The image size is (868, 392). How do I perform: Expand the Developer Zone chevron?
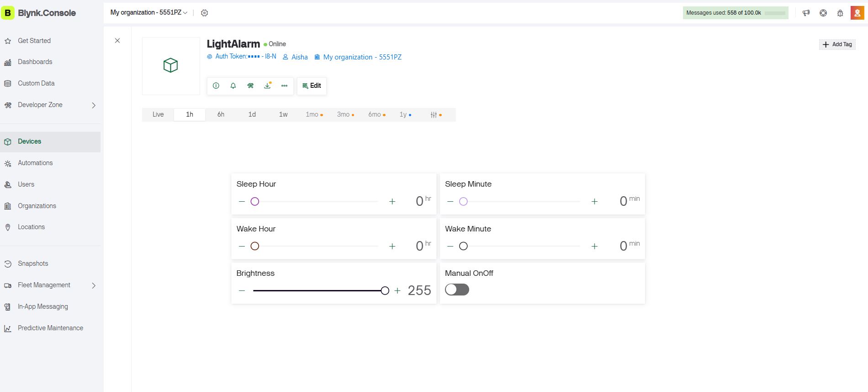coord(94,105)
